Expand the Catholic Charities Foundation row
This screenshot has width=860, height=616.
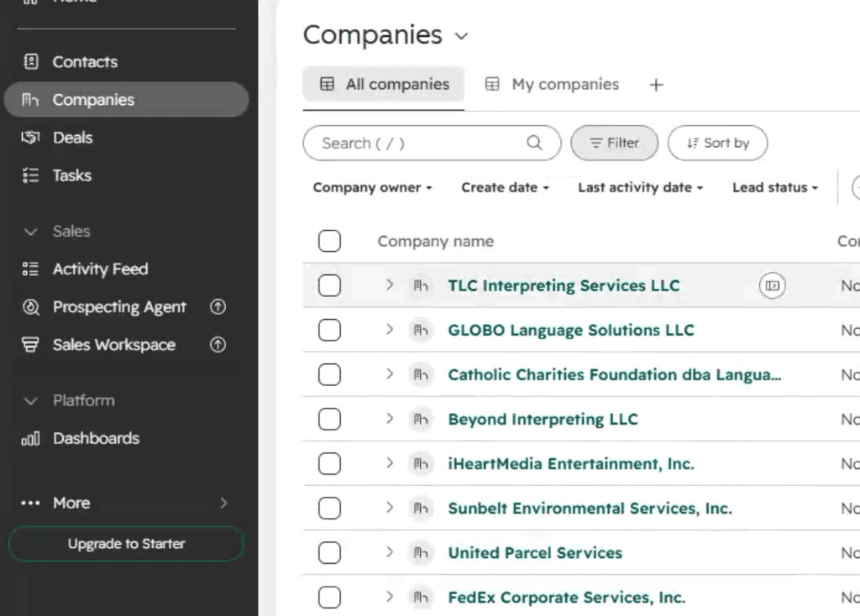pyautogui.click(x=390, y=373)
